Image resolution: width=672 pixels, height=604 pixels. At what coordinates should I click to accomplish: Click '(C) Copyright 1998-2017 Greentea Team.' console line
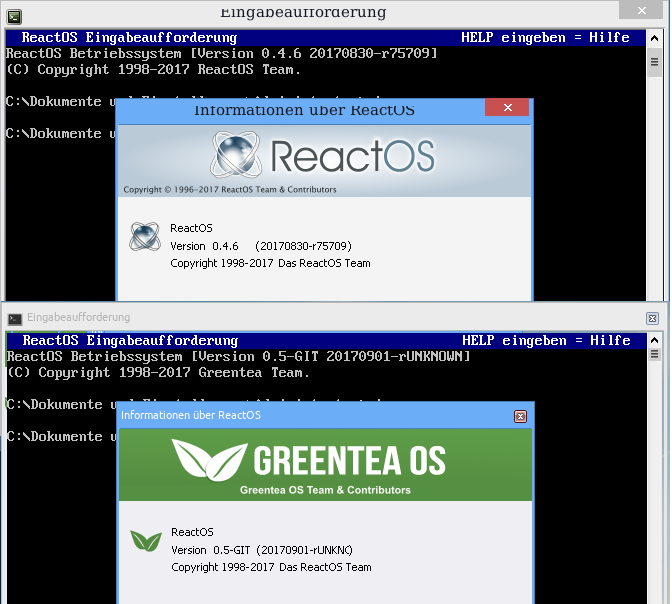pos(158,373)
